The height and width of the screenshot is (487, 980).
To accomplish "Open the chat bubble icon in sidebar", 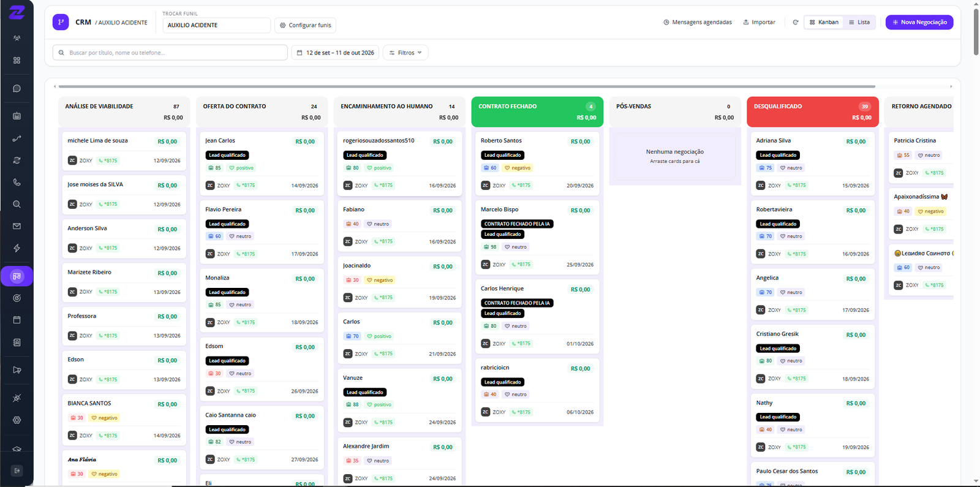I will (17, 88).
